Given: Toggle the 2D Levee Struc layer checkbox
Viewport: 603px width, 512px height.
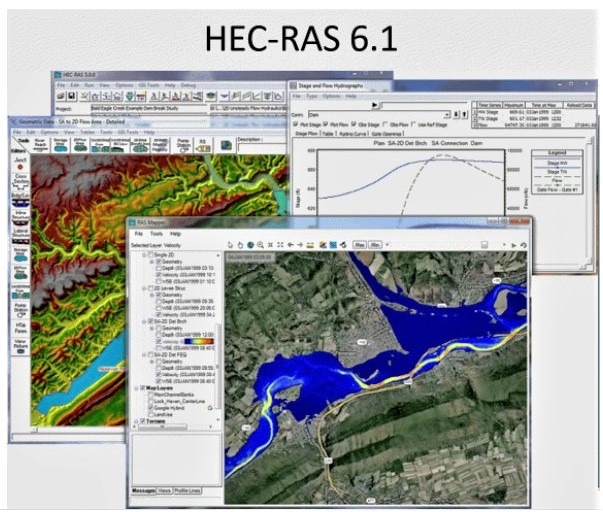Looking at the screenshot, I should (x=151, y=288).
